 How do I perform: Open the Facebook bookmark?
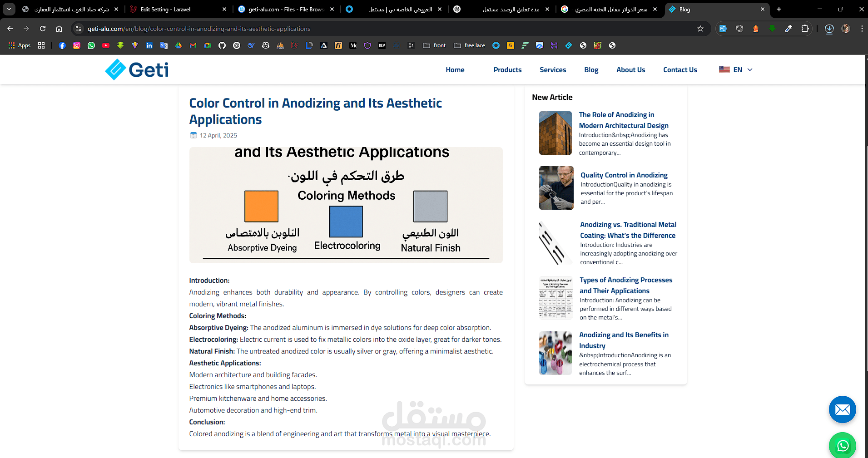(62, 45)
